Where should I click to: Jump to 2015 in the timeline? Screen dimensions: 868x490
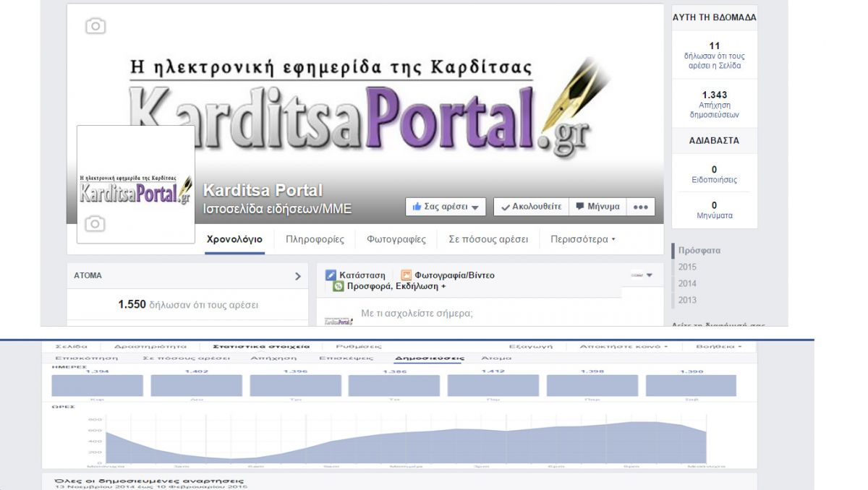point(687,267)
